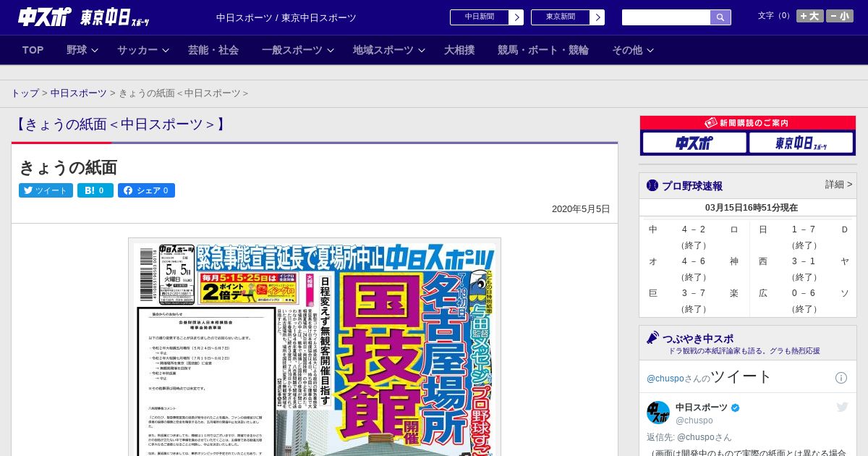868x456 pixels.
Task: Open the TOP menu item
Action: 33,50
